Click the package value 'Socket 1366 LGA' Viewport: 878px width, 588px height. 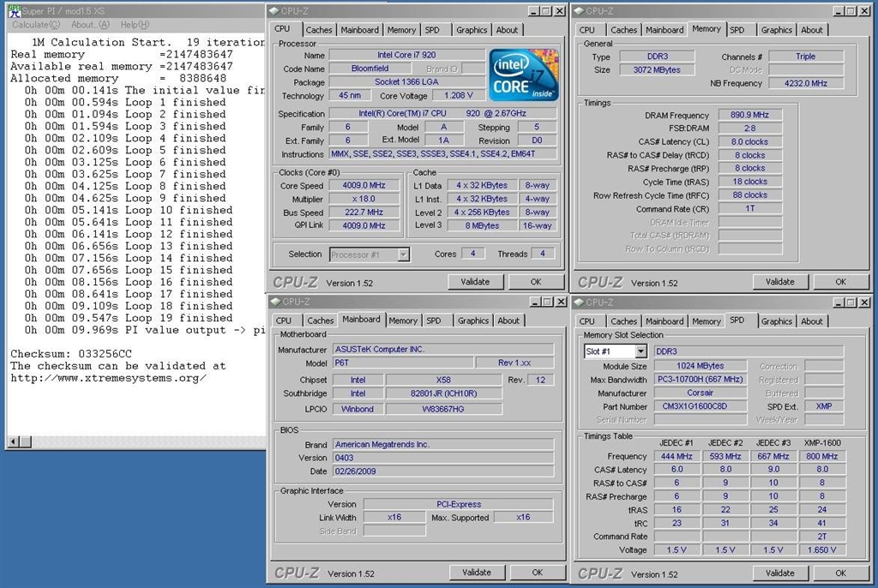coord(406,81)
